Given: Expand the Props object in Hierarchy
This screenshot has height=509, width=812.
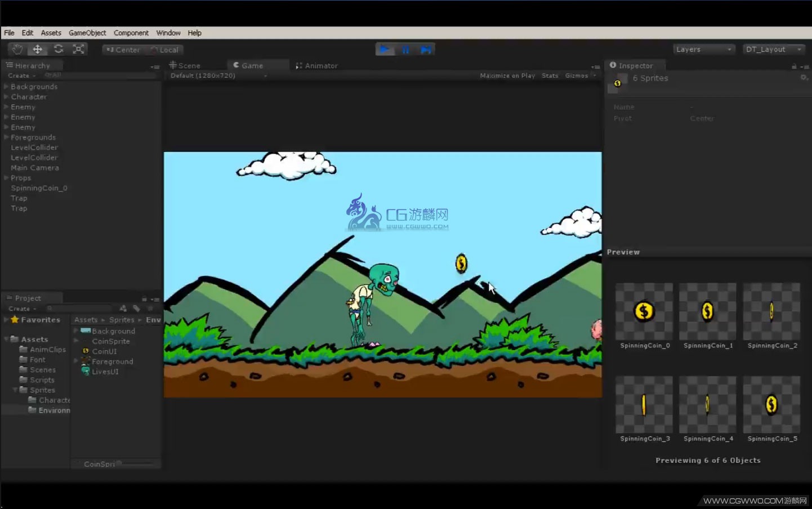Looking at the screenshot, I should point(6,178).
